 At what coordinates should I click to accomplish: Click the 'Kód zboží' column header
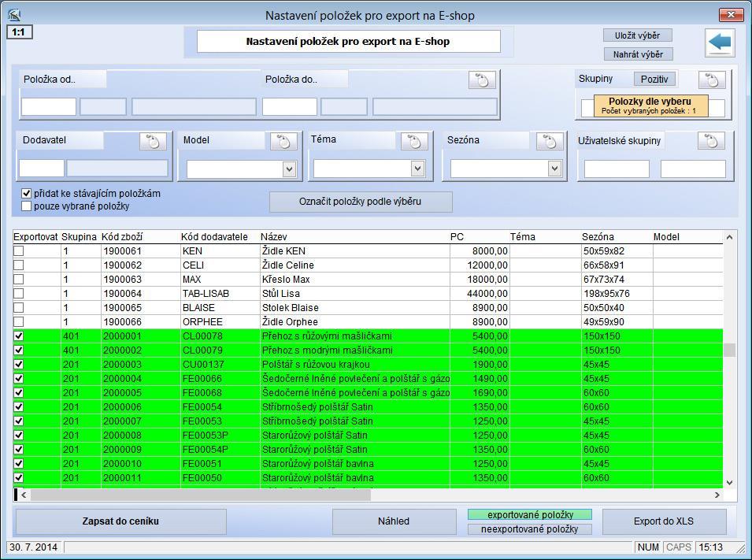(x=122, y=237)
